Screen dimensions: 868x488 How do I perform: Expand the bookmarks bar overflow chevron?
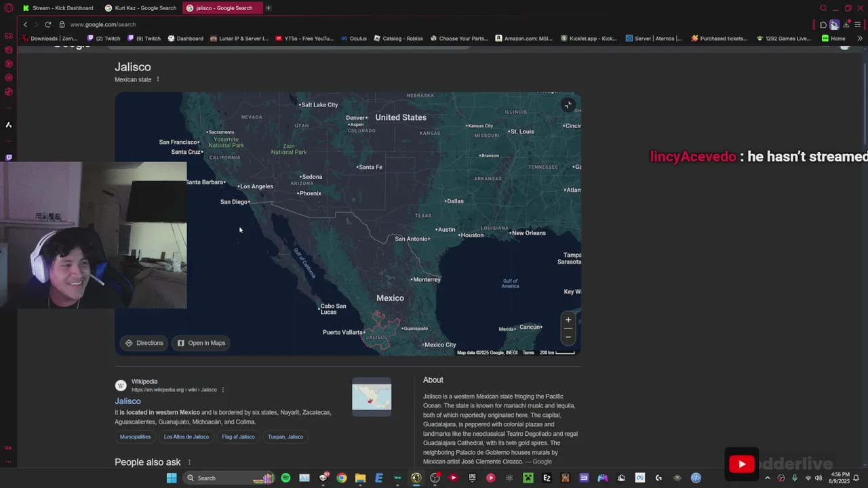point(860,39)
